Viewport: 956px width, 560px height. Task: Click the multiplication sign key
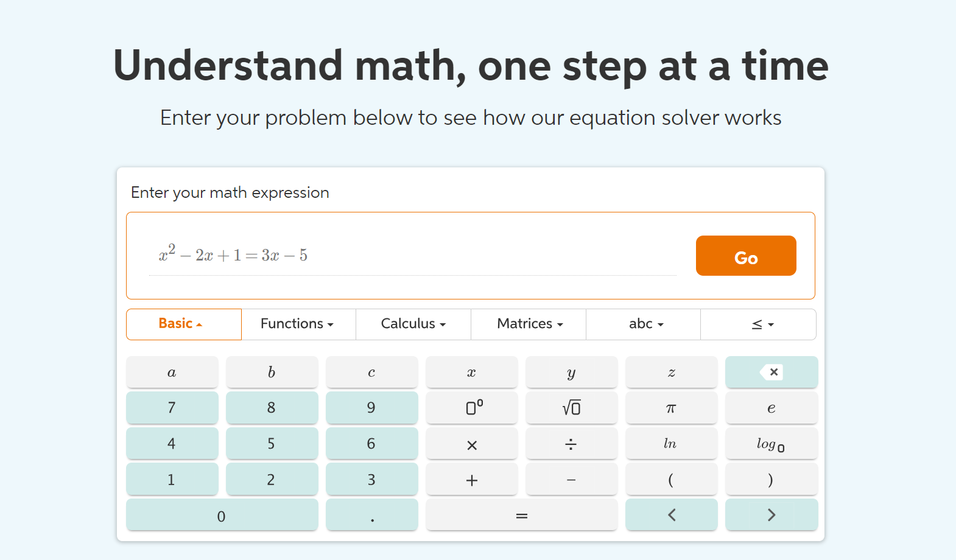click(x=472, y=444)
